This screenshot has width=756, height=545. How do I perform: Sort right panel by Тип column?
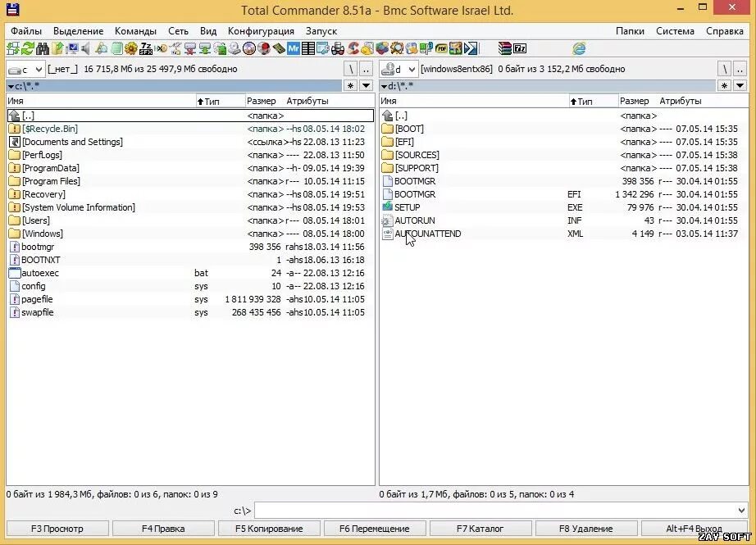[593, 101]
